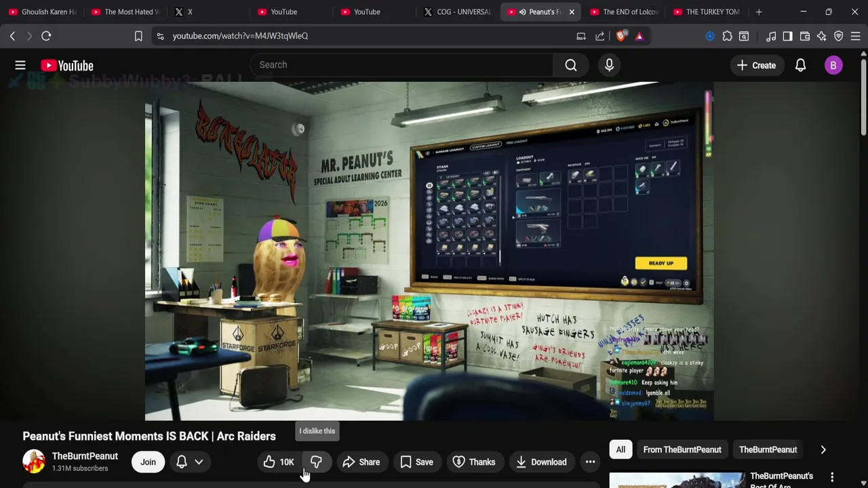Screen dimensions: 868x488
Task: Switch to the COG - UNIVERSAL tab
Action: coord(457,12)
